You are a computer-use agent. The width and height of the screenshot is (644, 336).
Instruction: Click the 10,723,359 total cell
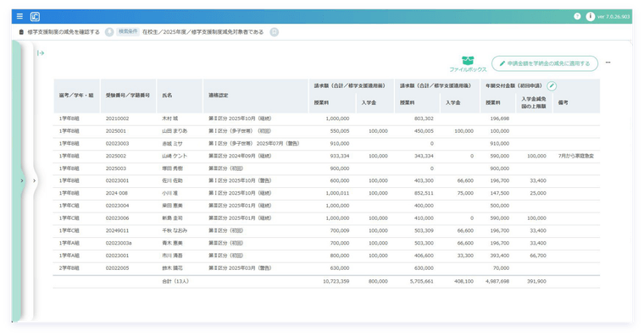click(x=336, y=282)
